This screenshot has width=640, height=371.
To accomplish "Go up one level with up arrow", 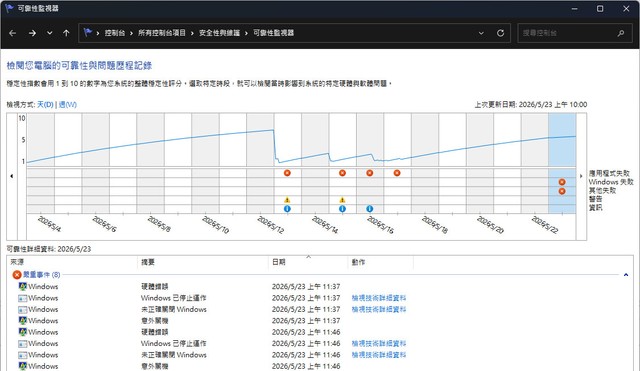I will (66, 33).
